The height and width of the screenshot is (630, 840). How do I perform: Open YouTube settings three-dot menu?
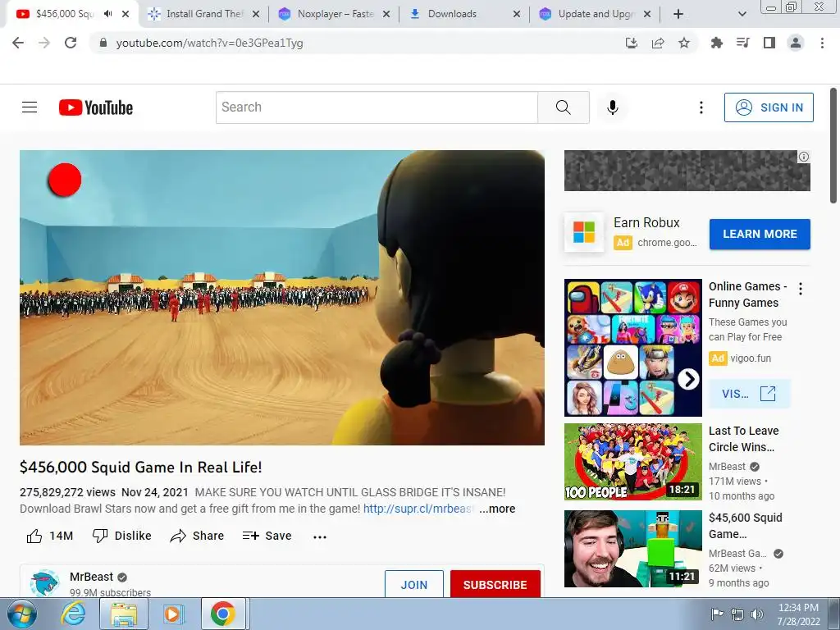(701, 107)
